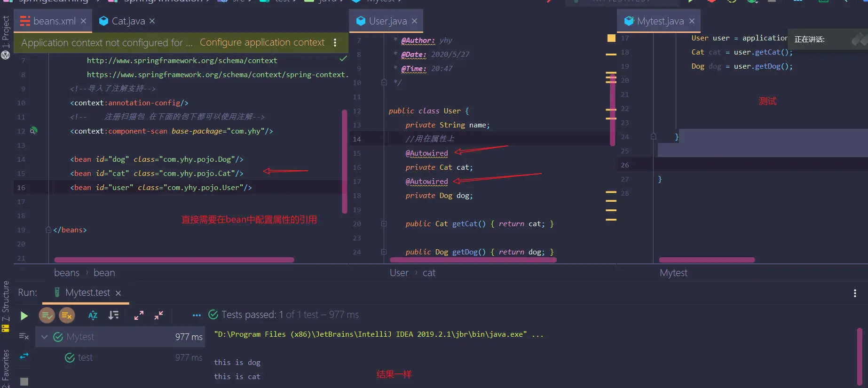Screen dimensions: 868x388
Task: Click the 'private Dog dog;' field line
Action: 439,196
